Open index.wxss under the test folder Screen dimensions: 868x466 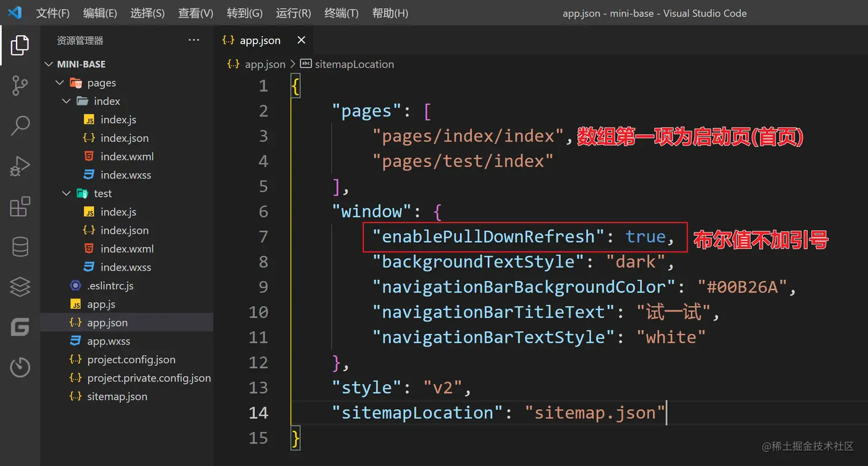(x=126, y=267)
